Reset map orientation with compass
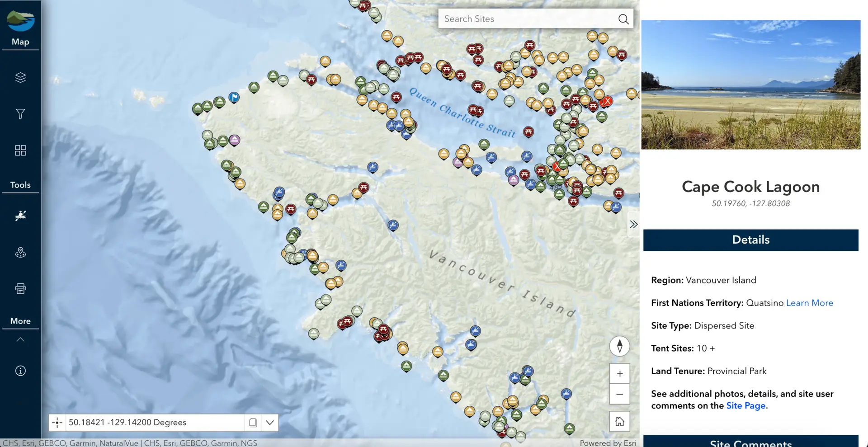This screenshot has height=447, width=868. (x=619, y=346)
